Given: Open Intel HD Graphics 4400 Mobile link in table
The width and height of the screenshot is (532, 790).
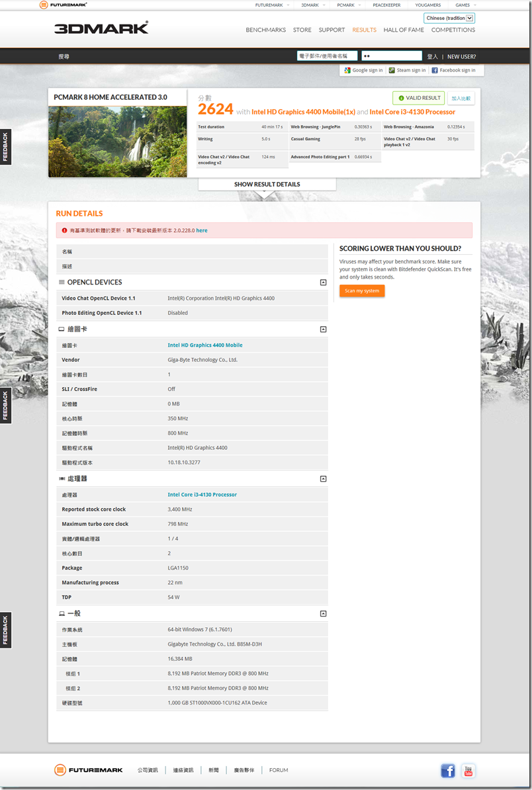Looking at the screenshot, I should pos(205,345).
